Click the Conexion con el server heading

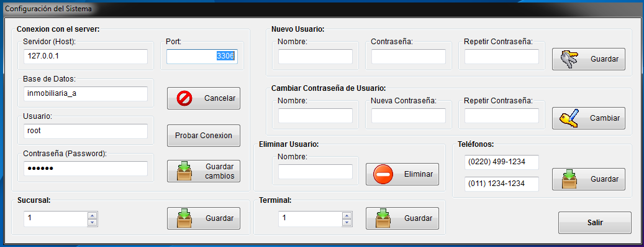pyautogui.click(x=58, y=29)
